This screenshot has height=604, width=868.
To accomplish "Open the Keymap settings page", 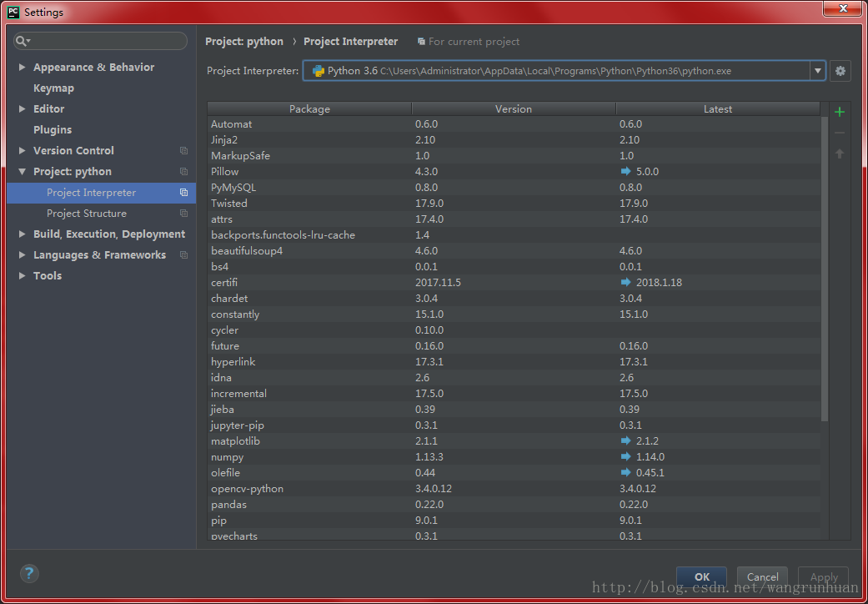I will coord(53,88).
